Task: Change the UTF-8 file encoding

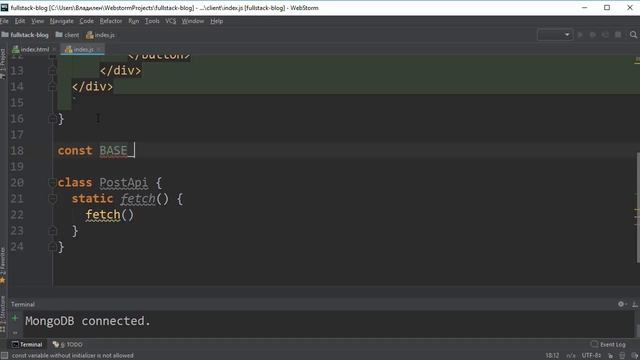Action: click(591, 356)
